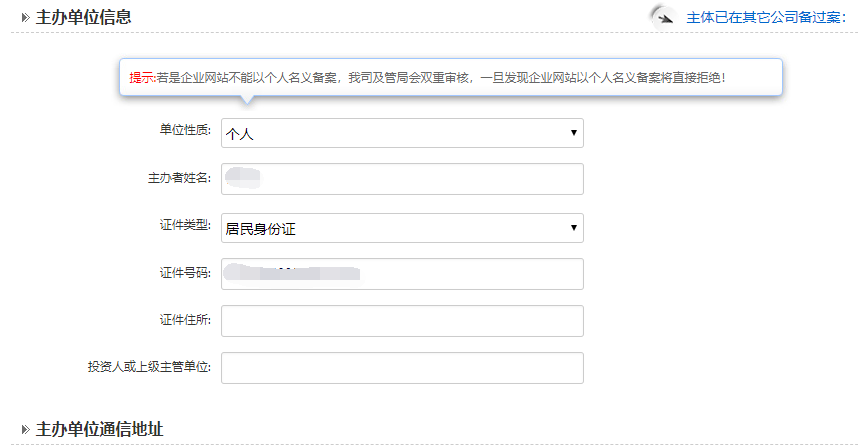Viewport: 858px width, 448px height.
Task: Click the 主办单位通信地址 section heading
Action: 99,429
